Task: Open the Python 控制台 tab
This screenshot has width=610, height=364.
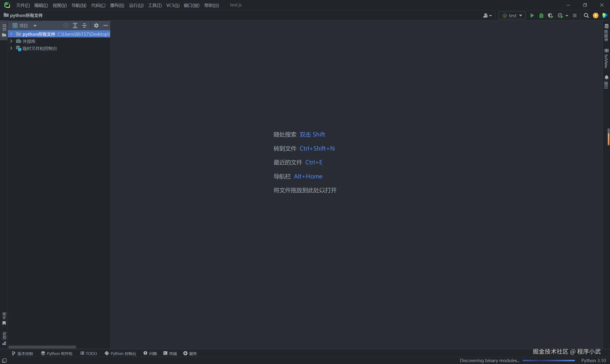Action: [120, 353]
